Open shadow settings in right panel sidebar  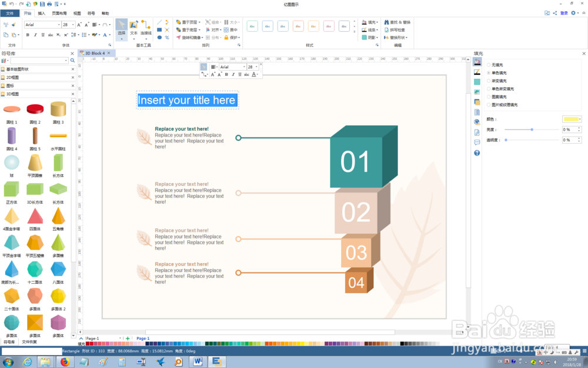pyautogui.click(x=477, y=82)
